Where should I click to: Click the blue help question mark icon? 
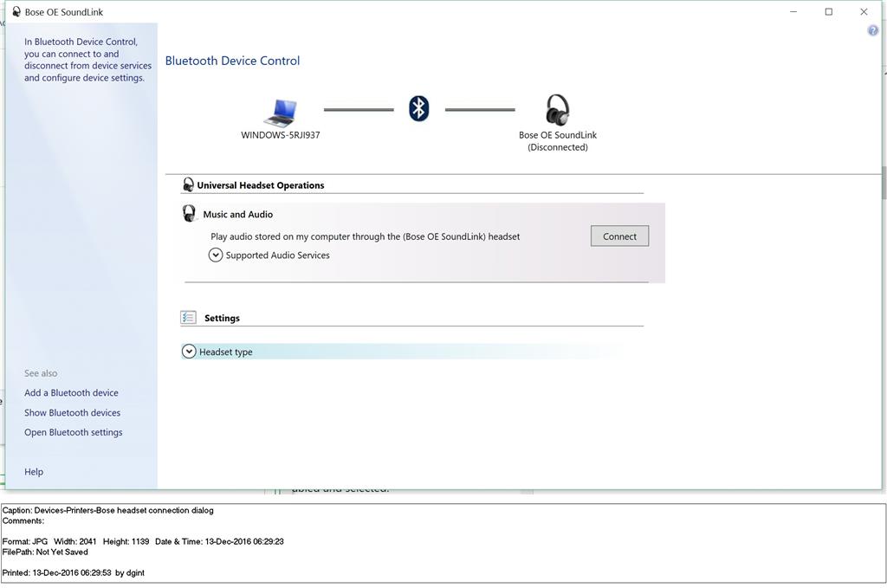coord(873,31)
